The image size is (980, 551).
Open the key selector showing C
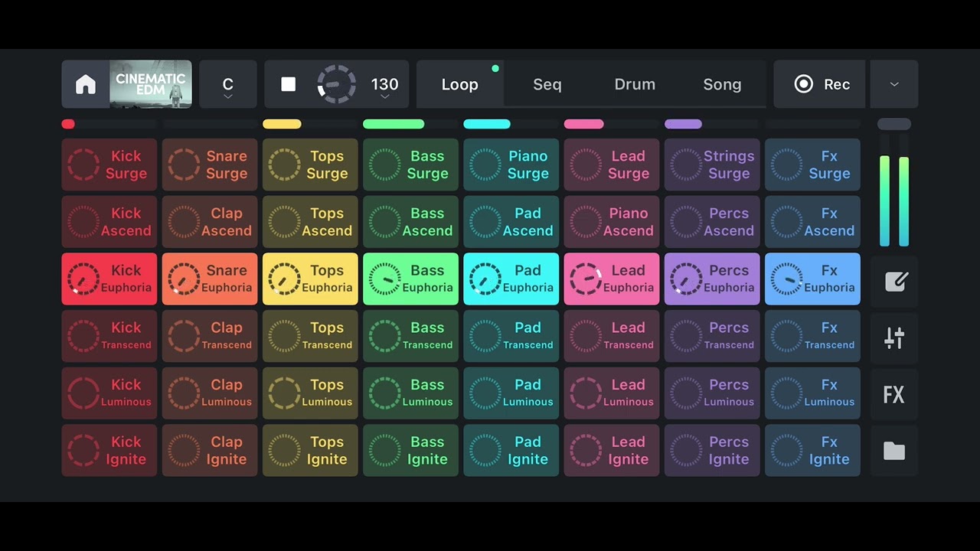coord(228,84)
